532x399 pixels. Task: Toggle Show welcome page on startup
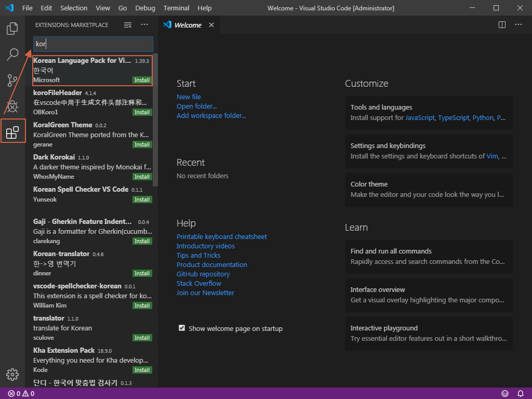[182, 328]
